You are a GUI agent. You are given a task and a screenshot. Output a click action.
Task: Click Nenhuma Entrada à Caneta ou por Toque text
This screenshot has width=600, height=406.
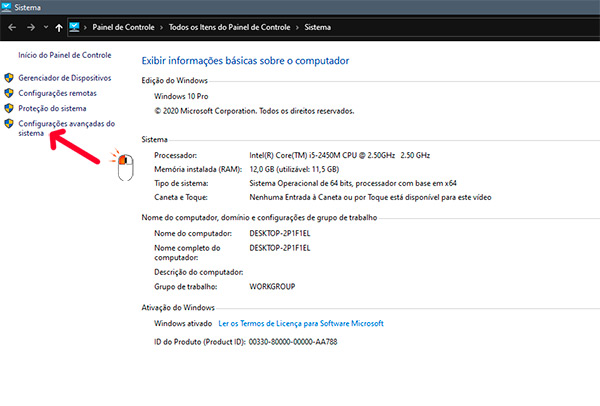(x=370, y=197)
